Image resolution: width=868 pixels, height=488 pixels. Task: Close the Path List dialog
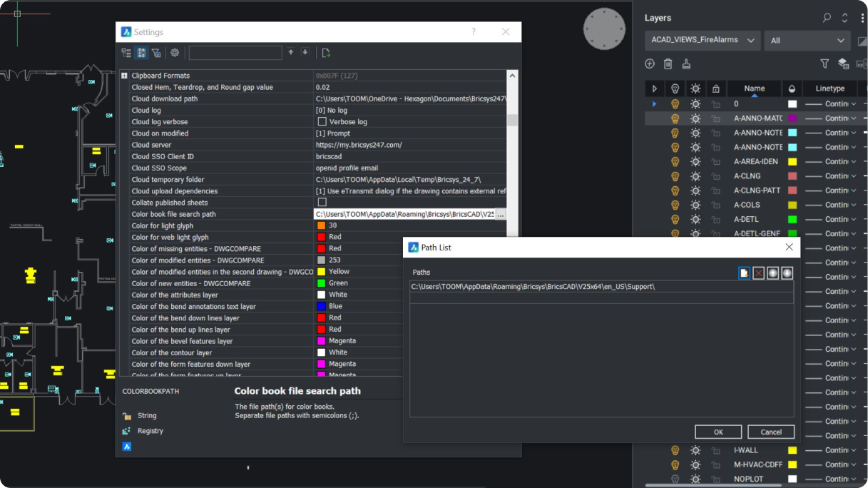click(x=789, y=247)
